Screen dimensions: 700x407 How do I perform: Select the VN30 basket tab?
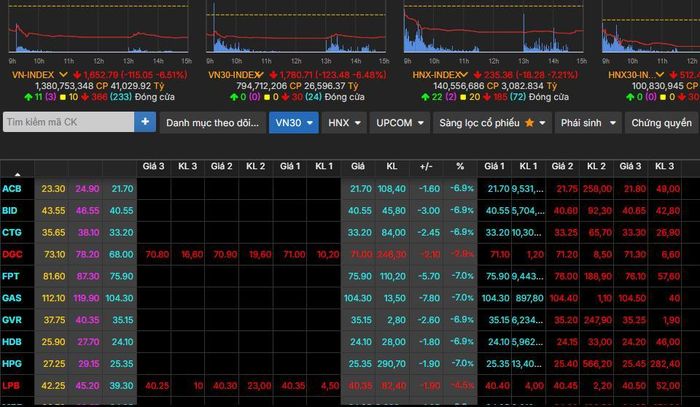coord(294,122)
